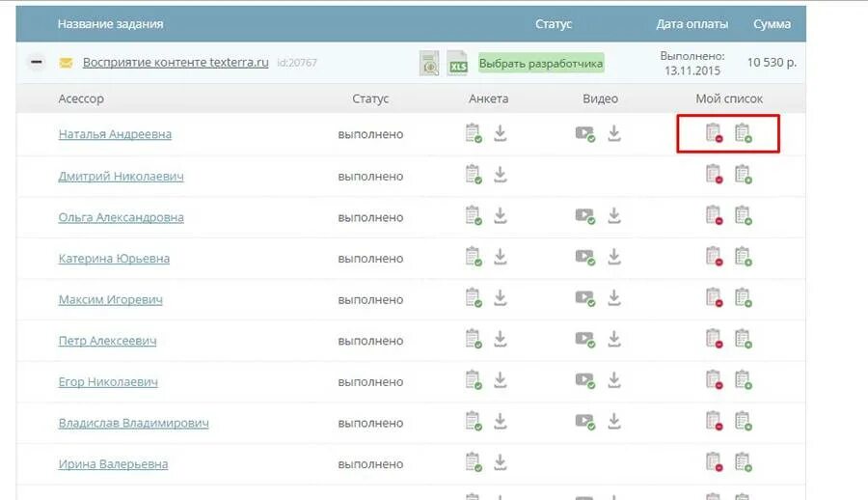The width and height of the screenshot is (868, 500).
Task: Open Егор Николаевич profile link
Action: coord(108,382)
